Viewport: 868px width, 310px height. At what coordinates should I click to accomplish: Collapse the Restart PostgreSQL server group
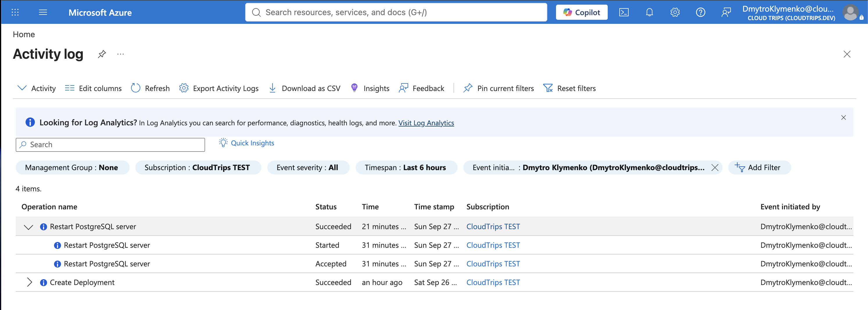pos(29,227)
